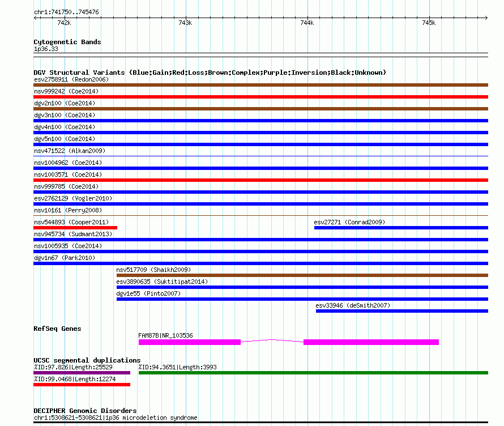This screenshot has width=504, height=426.
Task: Click the 1p36 microdeletion syndrome label
Action: (x=116, y=418)
